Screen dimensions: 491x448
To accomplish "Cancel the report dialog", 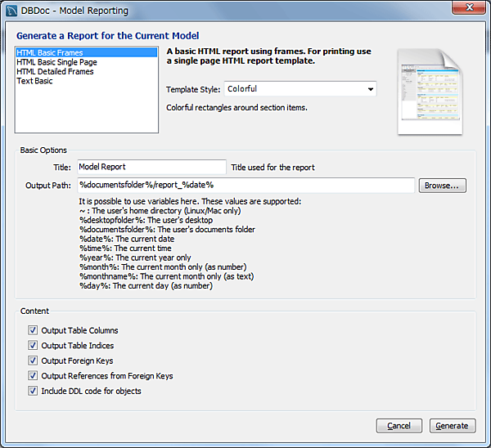I will click(x=399, y=426).
